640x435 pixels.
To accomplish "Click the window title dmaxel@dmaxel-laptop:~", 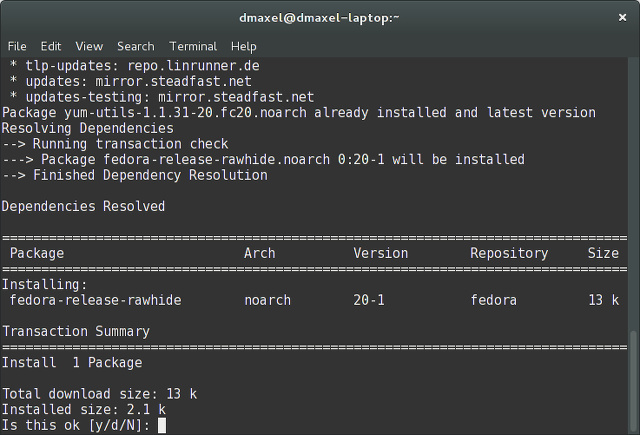I will tap(319, 18).
